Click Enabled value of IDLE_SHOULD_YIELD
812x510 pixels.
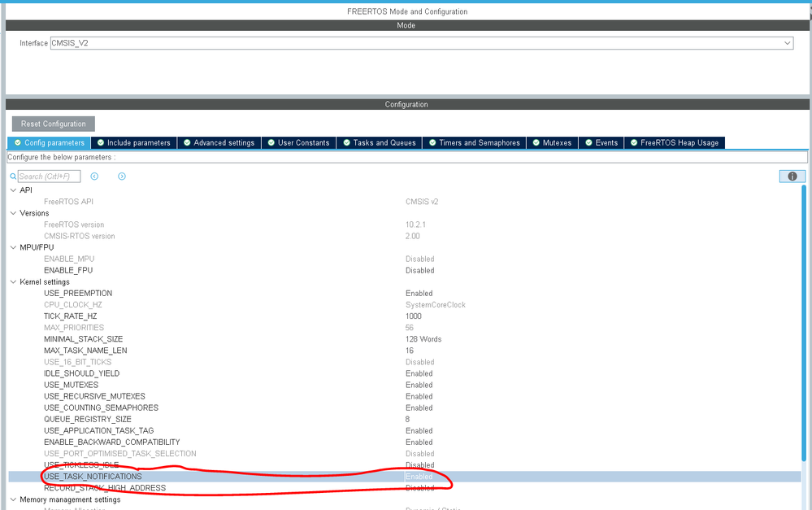pyautogui.click(x=419, y=373)
